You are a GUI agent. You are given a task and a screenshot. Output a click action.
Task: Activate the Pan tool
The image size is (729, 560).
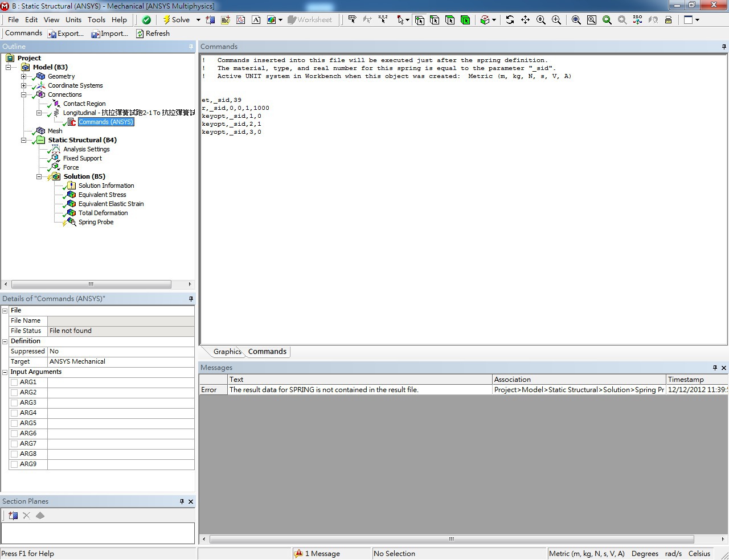pyautogui.click(x=525, y=20)
